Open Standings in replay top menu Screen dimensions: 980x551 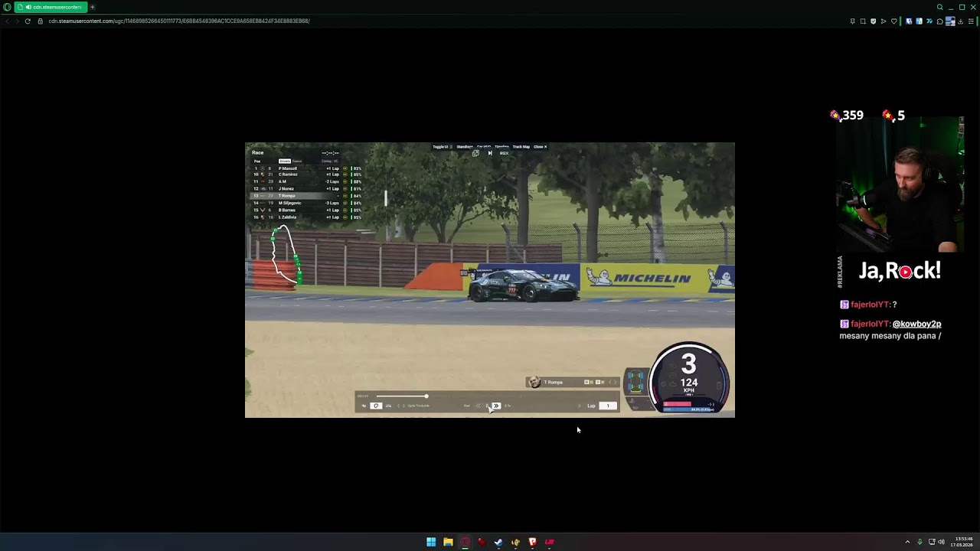[x=465, y=147]
